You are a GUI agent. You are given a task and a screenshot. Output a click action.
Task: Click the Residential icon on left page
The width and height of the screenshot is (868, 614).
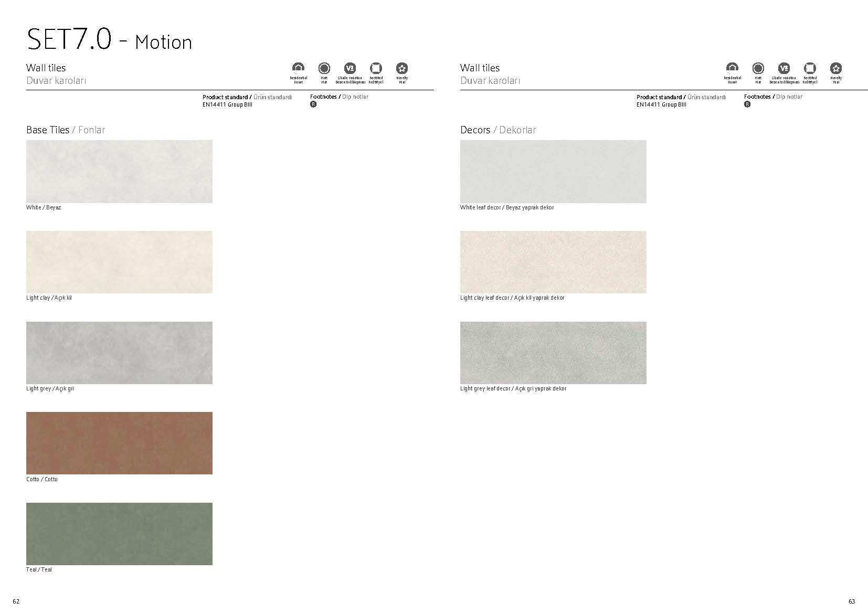tap(298, 68)
